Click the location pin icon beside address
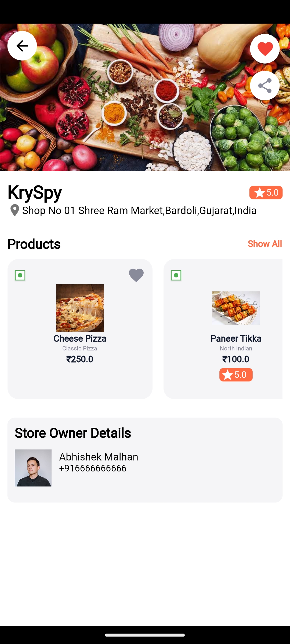This screenshot has height=644, width=290. [15, 210]
